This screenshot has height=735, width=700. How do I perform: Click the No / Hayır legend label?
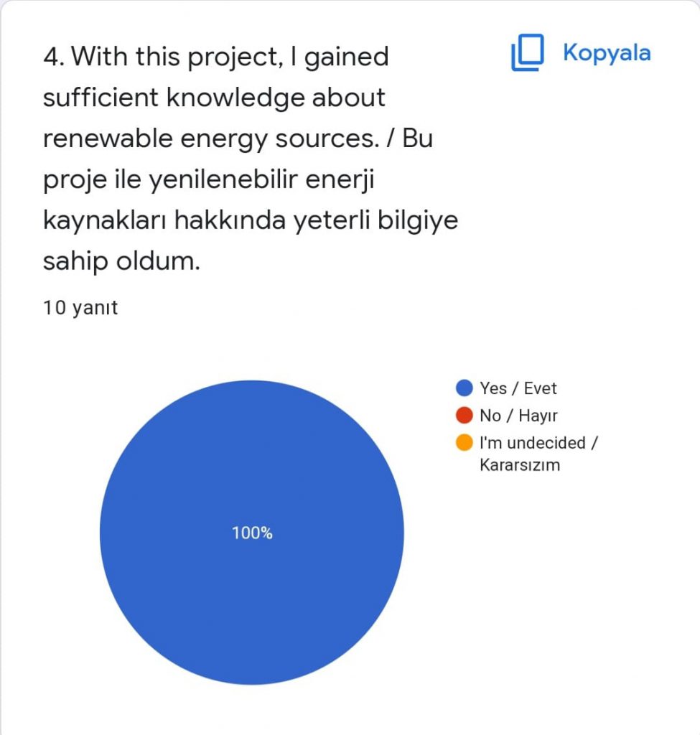point(518,416)
